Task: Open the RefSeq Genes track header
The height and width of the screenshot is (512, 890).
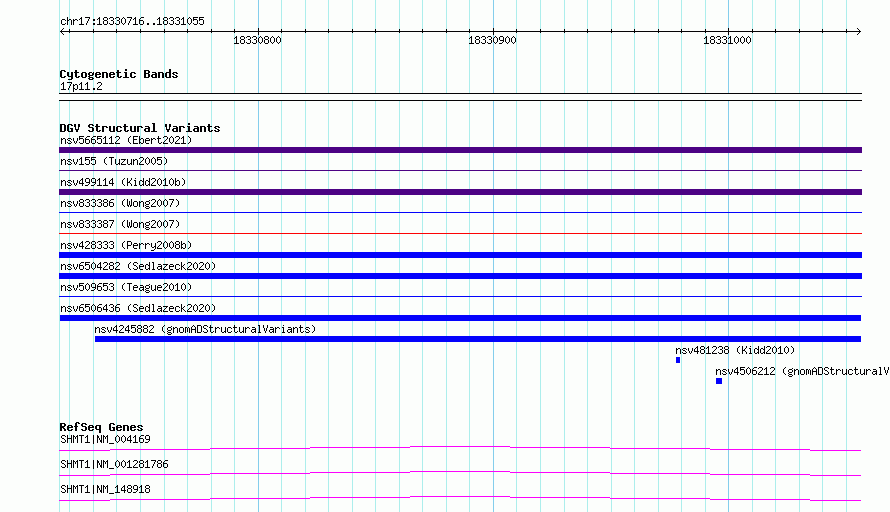Action: click(101, 427)
